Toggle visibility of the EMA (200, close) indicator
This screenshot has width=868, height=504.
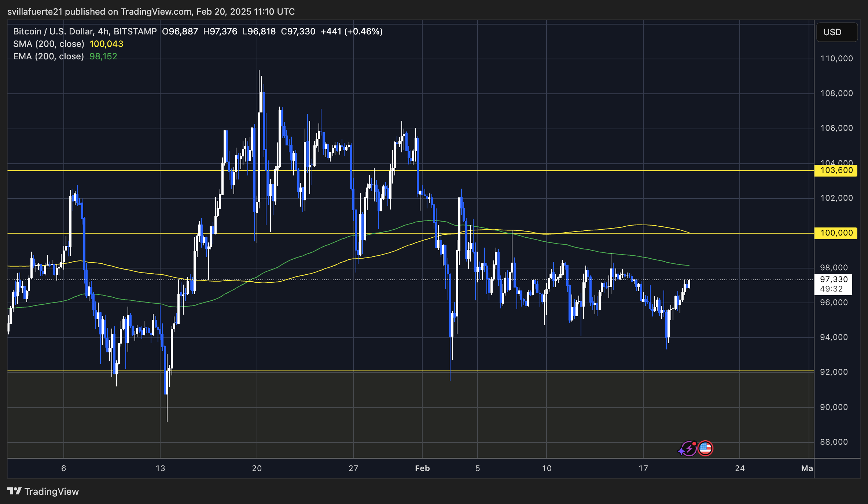(x=48, y=56)
